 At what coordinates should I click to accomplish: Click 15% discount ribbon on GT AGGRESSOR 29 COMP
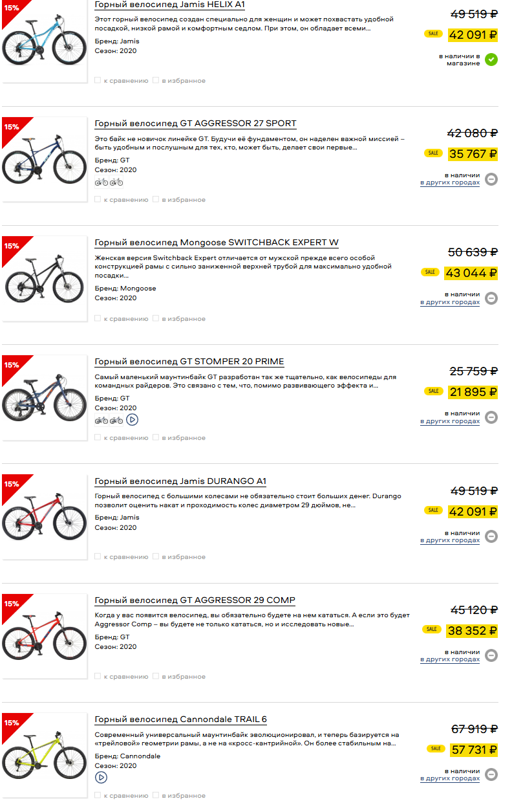pos(13,606)
